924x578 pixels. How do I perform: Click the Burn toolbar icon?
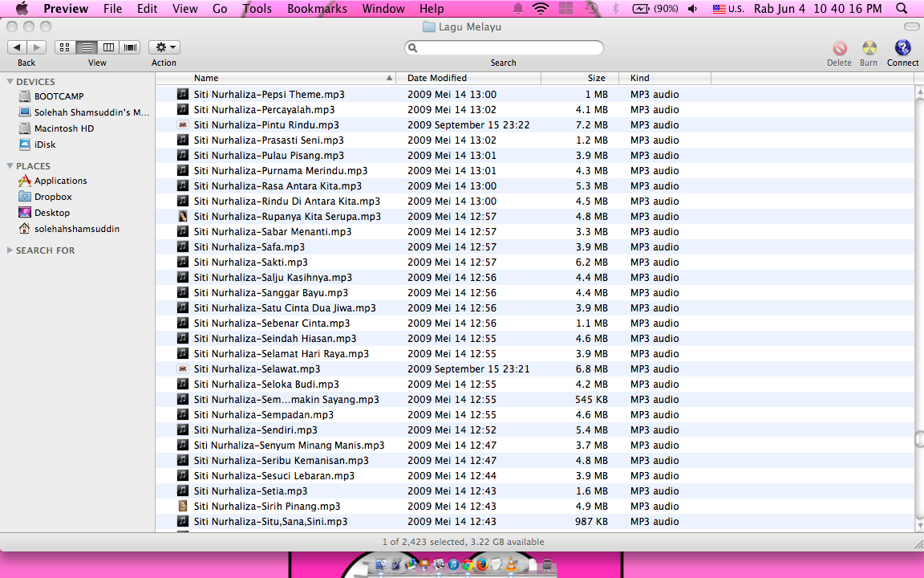pos(869,48)
